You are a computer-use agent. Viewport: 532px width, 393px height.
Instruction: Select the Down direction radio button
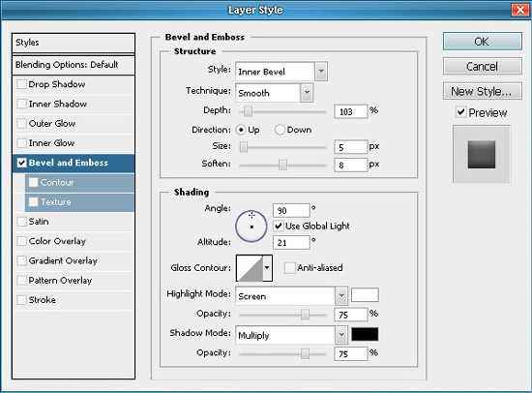point(280,130)
